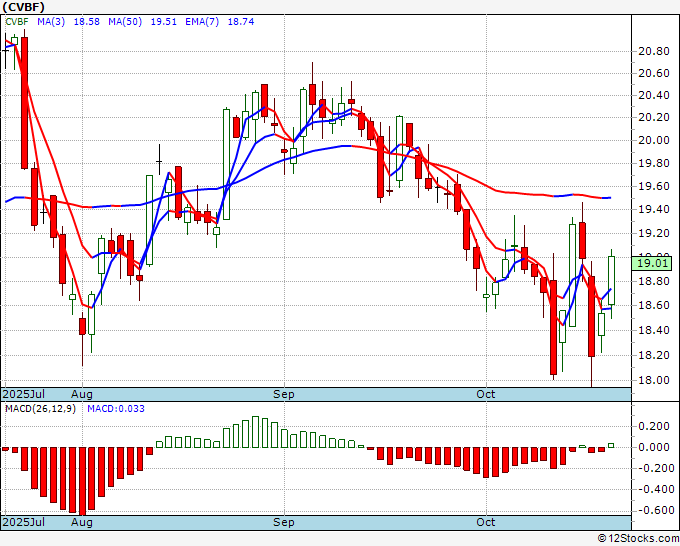Click 2025Jul on the MACD date axis

pyautogui.click(x=24, y=522)
